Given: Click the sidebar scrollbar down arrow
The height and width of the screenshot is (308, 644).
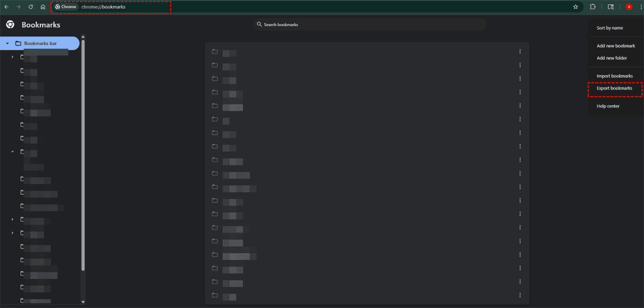Looking at the screenshot, I should (x=83, y=302).
